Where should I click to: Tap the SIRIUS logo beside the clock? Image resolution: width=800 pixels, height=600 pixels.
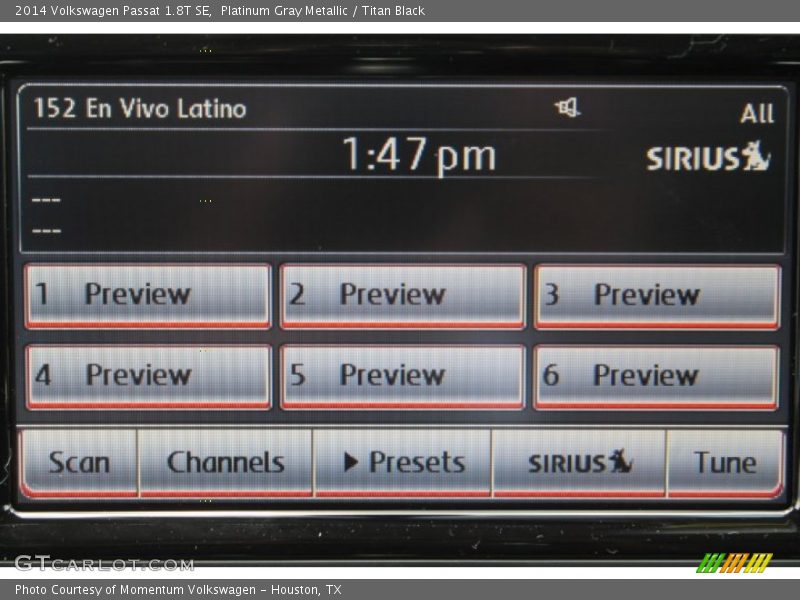point(708,158)
